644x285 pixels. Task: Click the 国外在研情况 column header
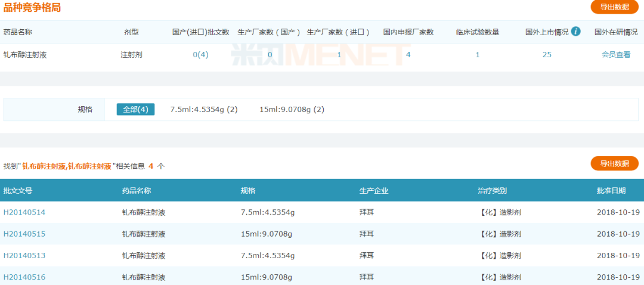click(616, 32)
